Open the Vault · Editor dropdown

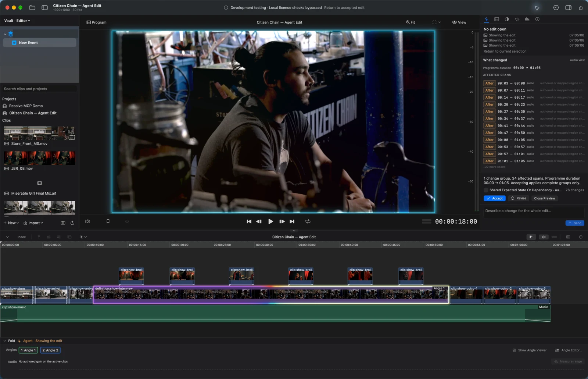click(x=17, y=21)
